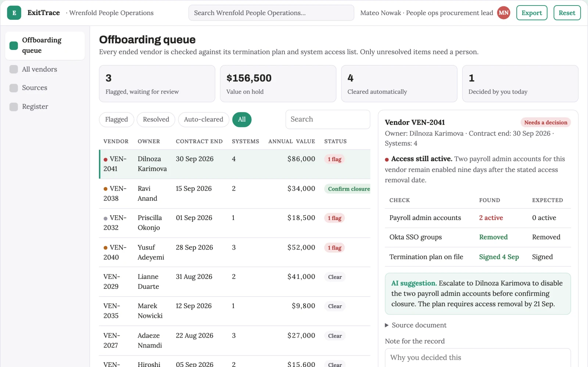Filter the queue by Flagged
The width and height of the screenshot is (588, 367).
tap(116, 119)
